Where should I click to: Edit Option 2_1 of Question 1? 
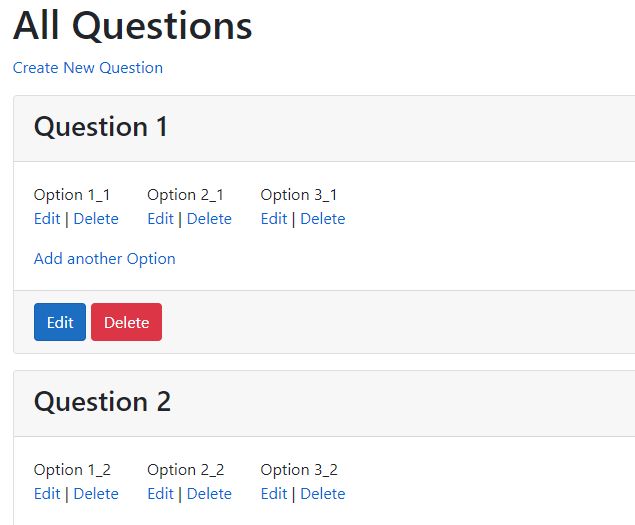click(x=160, y=219)
